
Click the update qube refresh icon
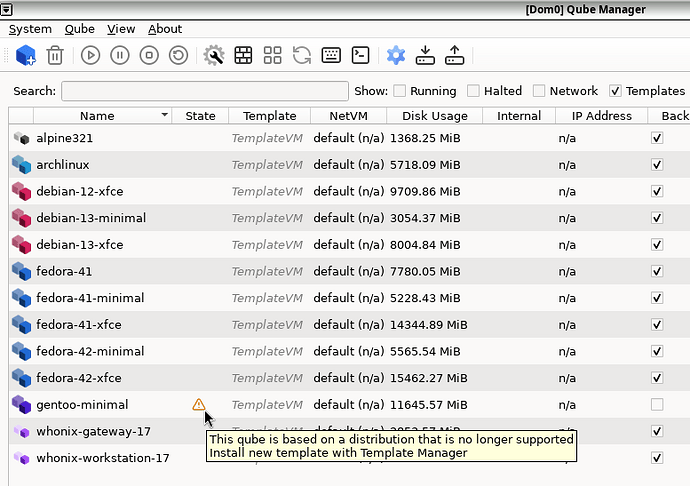pos(302,55)
